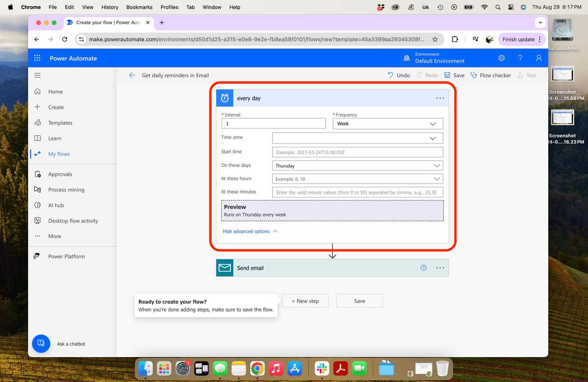Open Approvals in the sidebar
Viewport: 588px width, 382px height.
[60, 174]
